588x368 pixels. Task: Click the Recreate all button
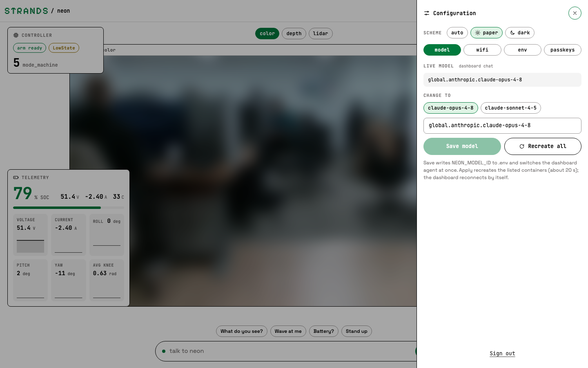[543, 146]
